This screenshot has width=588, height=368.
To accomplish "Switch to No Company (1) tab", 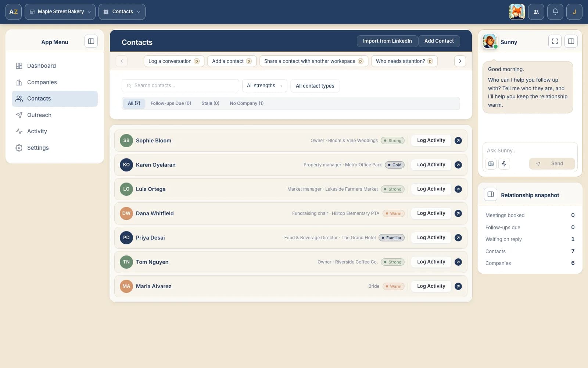I will pos(247,103).
